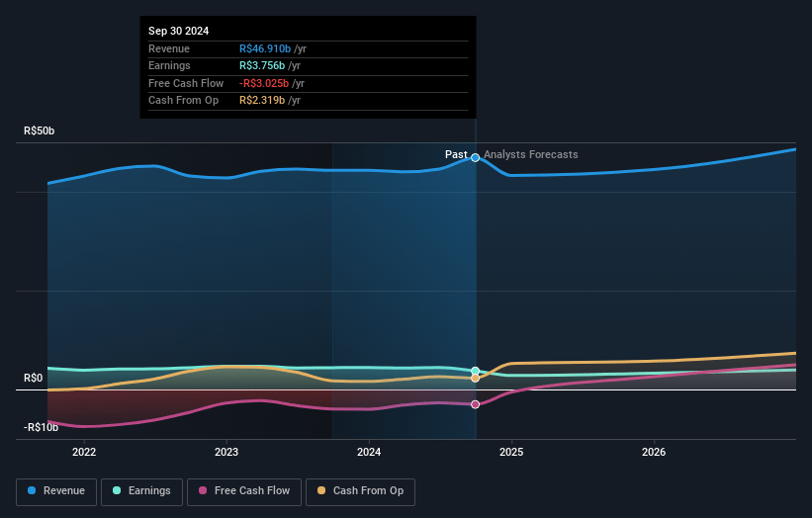Click the Earnings teal data point marker

[475, 371]
